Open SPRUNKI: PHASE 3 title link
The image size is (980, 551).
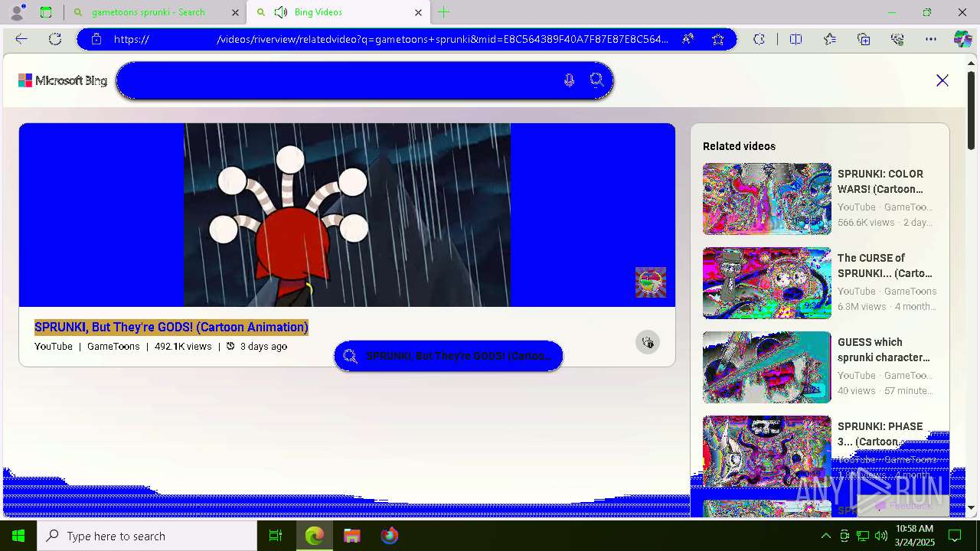(x=880, y=434)
